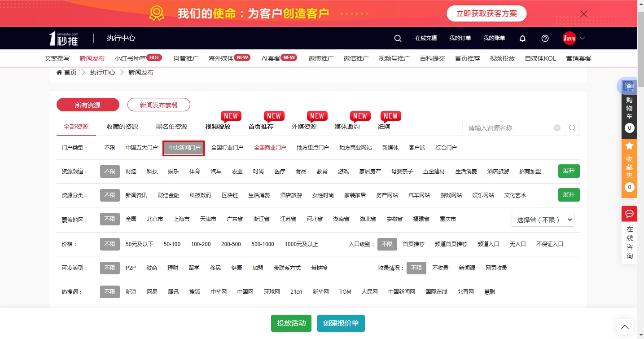
Task: Expand the account menu chevron at top right
Action: click(583, 38)
